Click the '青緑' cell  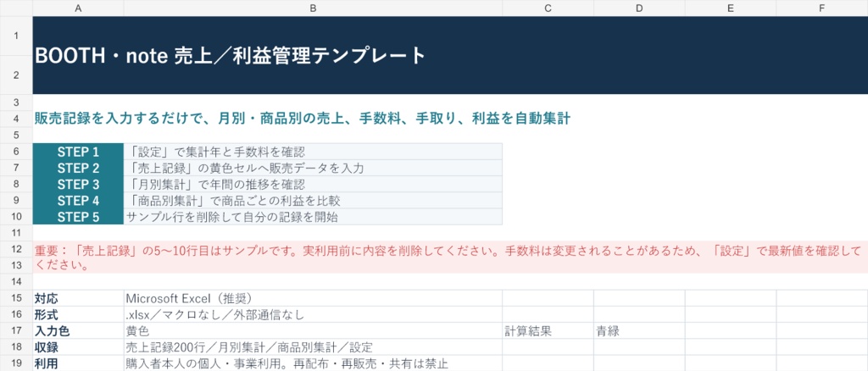pyautogui.click(x=639, y=330)
